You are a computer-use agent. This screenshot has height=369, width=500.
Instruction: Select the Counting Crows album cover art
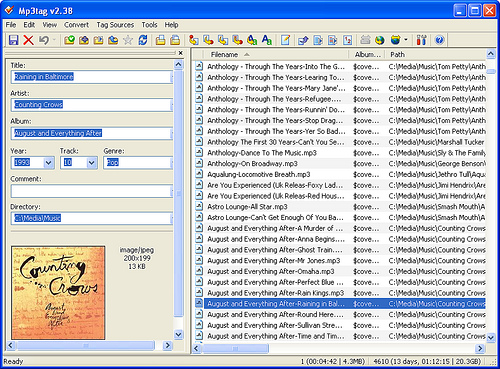point(58,293)
